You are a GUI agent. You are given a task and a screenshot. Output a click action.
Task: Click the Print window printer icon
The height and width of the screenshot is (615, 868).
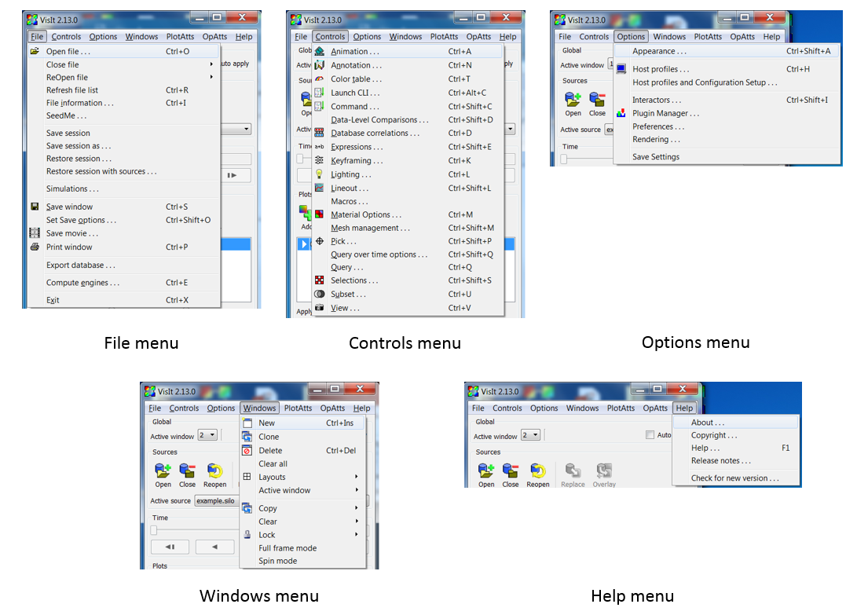[x=35, y=247]
